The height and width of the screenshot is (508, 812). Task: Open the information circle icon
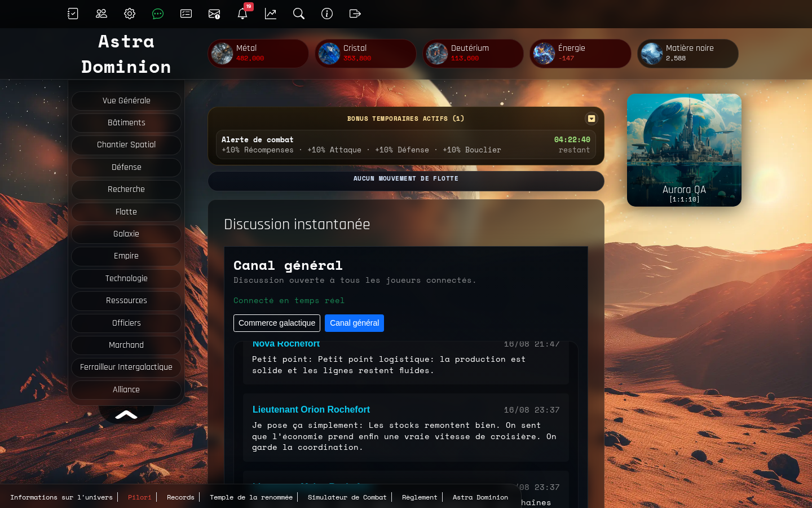pyautogui.click(x=327, y=14)
